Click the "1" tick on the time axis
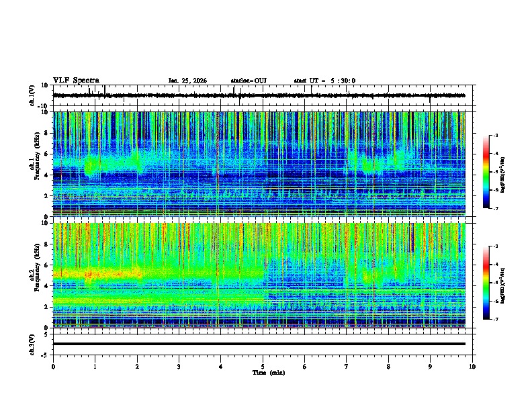The image size is (532, 411). pyautogui.click(x=95, y=367)
